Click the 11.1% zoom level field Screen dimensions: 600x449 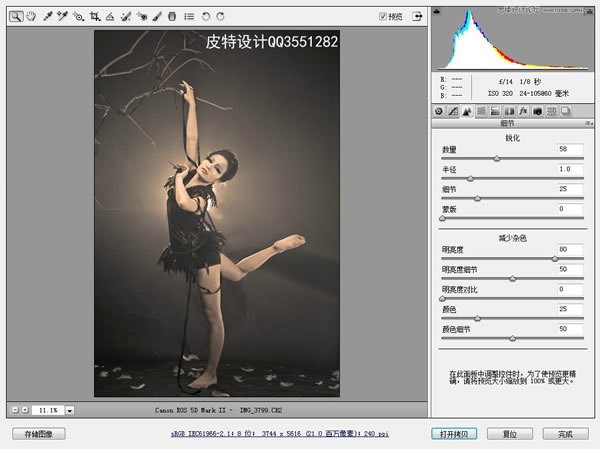coord(48,410)
